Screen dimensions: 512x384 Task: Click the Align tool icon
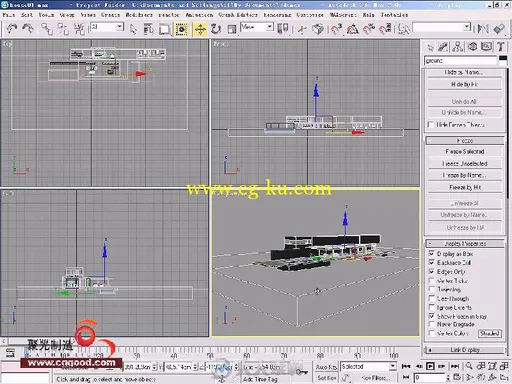[x=499, y=29]
